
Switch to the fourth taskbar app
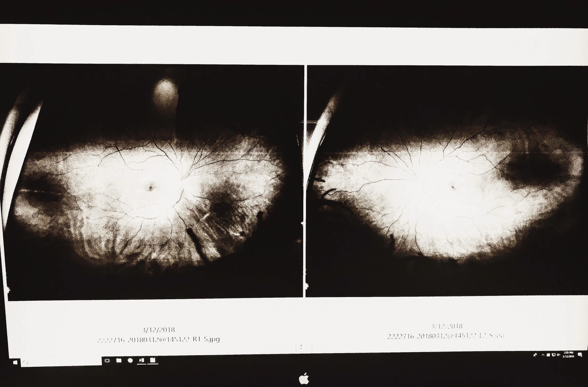pos(142,360)
